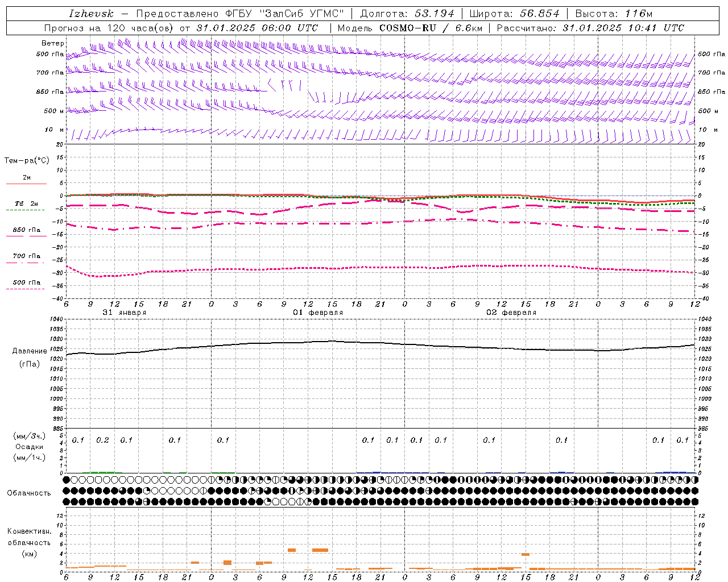Click the '(км)' unit under convective cloudiness
The height and width of the screenshot is (582, 728).
29,554
